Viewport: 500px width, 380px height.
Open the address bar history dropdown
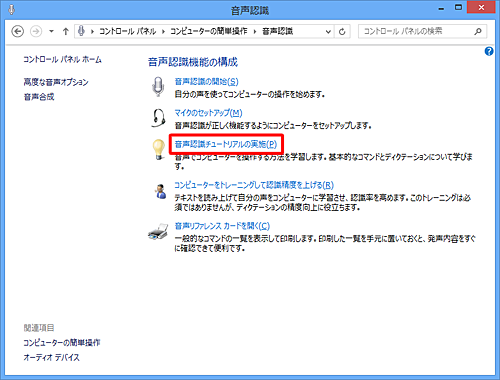(x=328, y=32)
